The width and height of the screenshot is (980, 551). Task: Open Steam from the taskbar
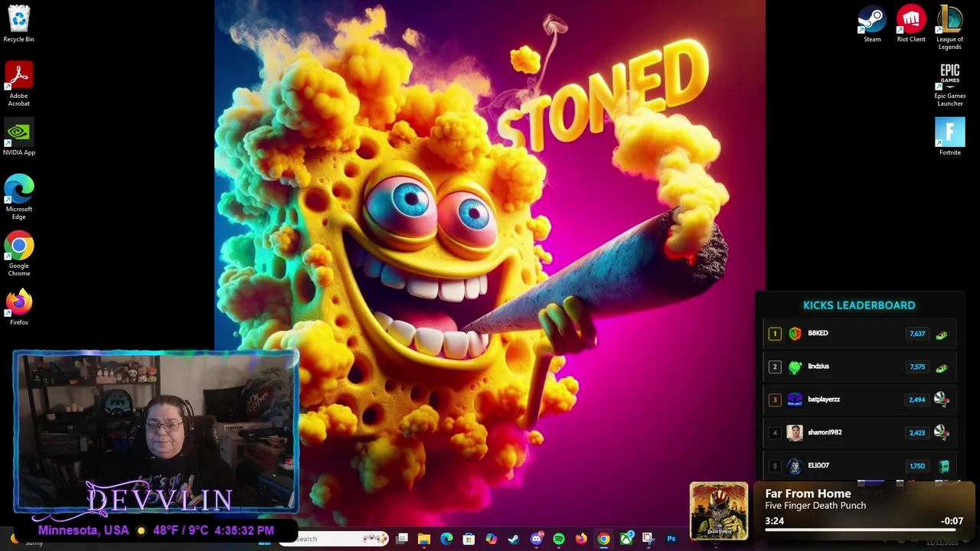pyautogui.click(x=514, y=539)
